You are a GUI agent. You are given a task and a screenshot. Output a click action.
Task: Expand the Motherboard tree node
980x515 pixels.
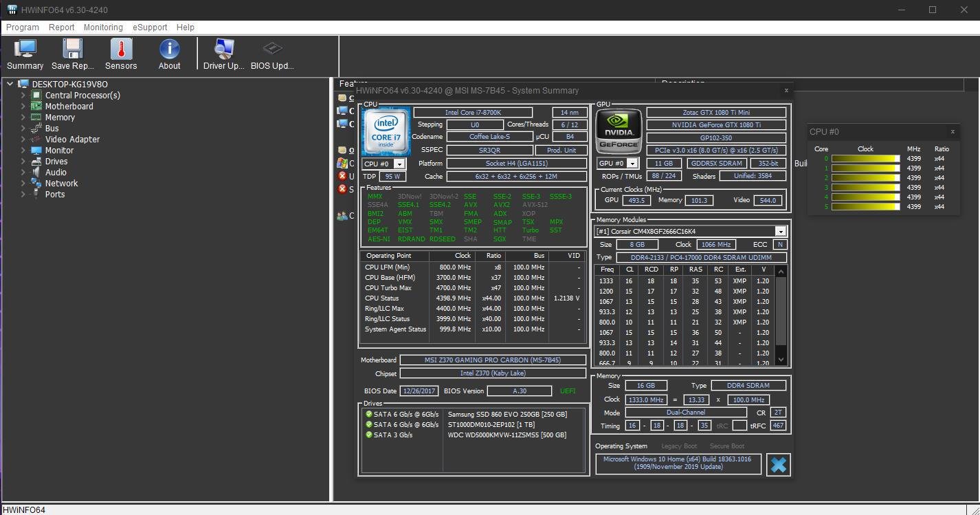[x=23, y=107]
